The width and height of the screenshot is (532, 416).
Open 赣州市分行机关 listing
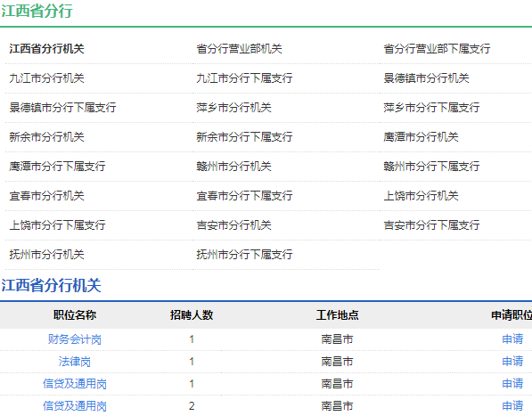click(x=233, y=167)
